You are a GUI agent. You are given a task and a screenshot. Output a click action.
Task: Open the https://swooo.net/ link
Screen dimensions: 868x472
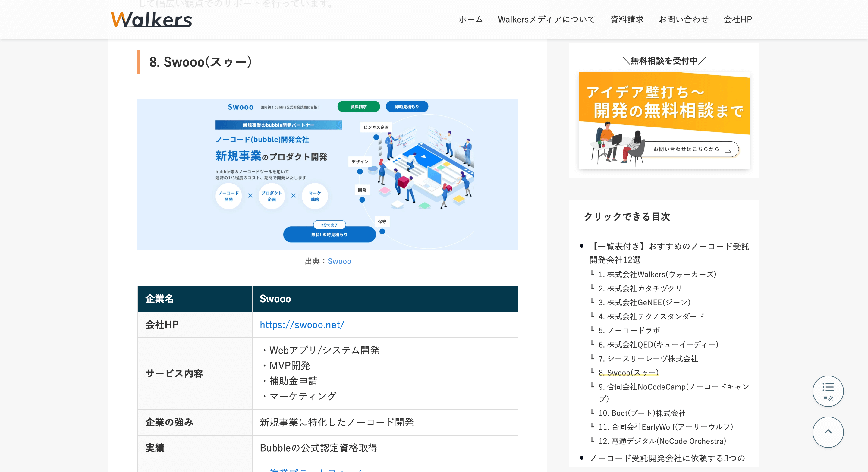coord(302,324)
